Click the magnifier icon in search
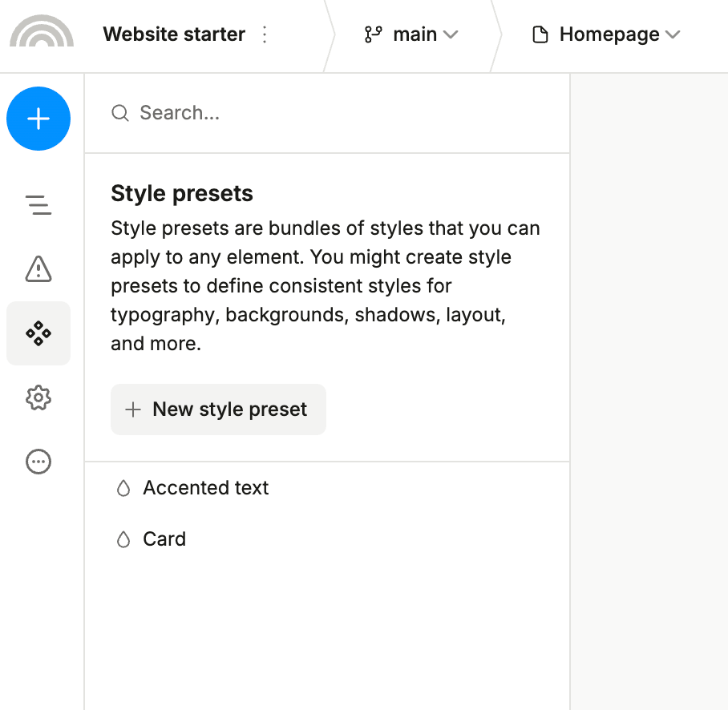This screenshot has height=710, width=728. (120, 113)
